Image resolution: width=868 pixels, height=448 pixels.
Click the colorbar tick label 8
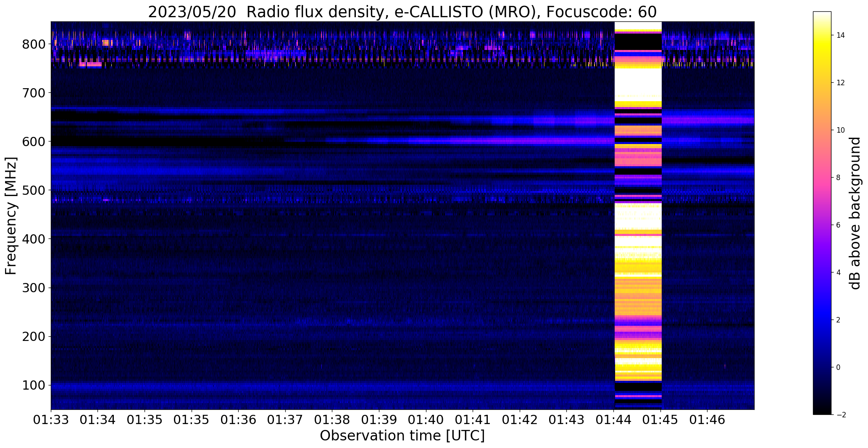(x=839, y=178)
